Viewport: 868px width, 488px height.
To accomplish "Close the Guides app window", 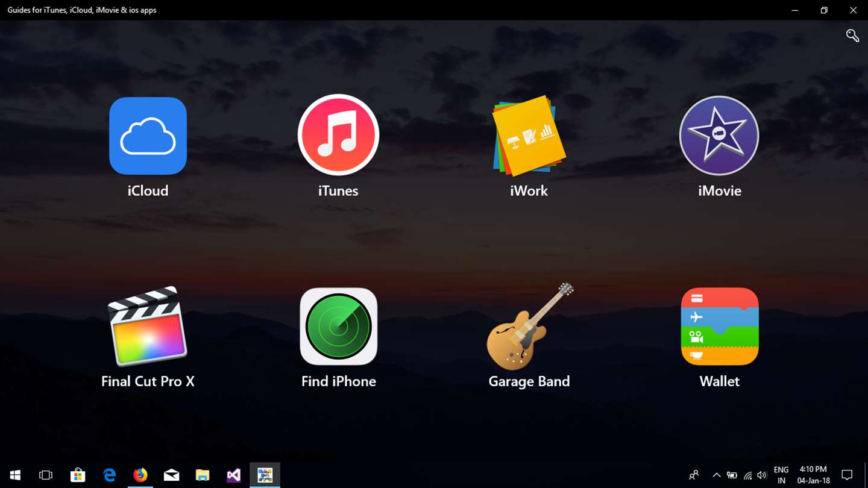I will [853, 10].
